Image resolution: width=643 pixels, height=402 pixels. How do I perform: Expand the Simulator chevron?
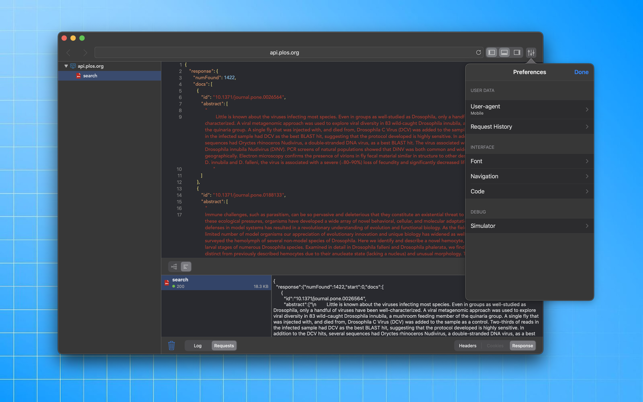[x=587, y=226]
